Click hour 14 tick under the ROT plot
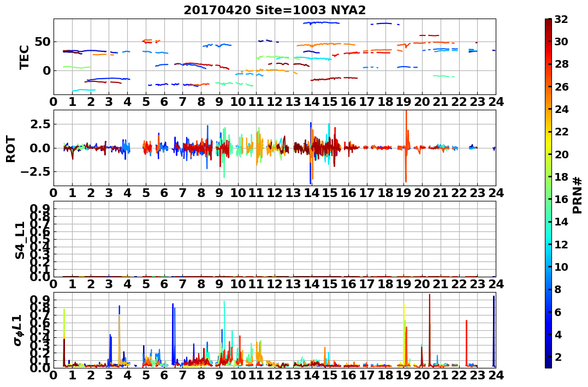The width and height of the screenshot is (588, 387). click(x=311, y=193)
